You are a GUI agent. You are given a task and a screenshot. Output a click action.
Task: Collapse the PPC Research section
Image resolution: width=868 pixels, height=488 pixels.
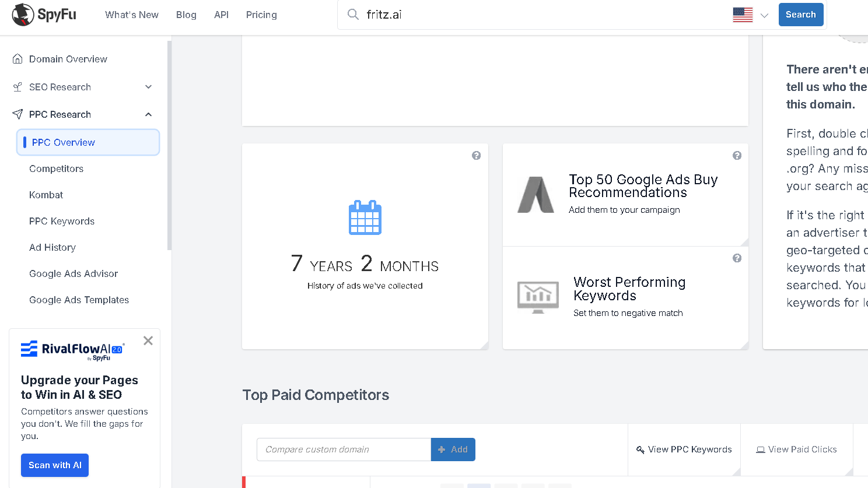point(149,114)
